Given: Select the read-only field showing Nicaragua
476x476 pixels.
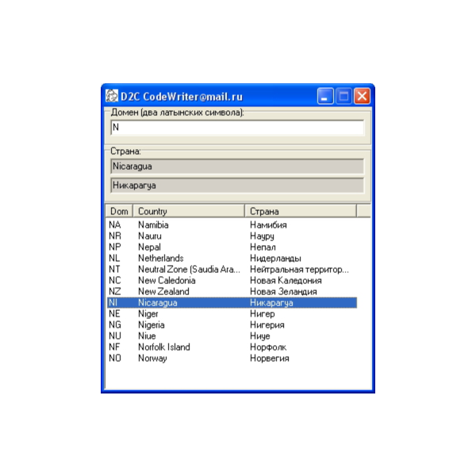Looking at the screenshot, I should pos(237,167).
